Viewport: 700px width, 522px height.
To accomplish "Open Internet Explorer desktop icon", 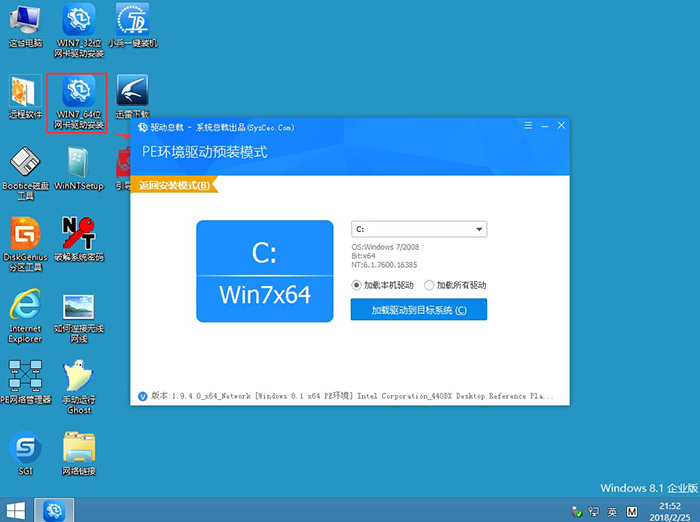I will coord(25,308).
